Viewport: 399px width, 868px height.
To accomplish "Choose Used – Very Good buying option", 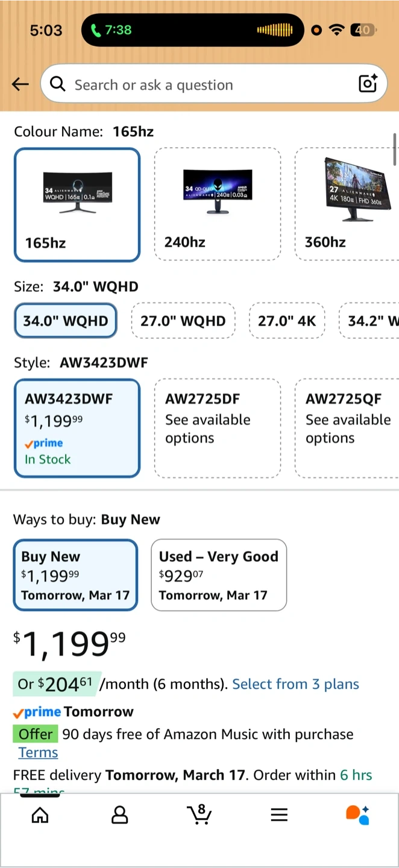I will coord(219,575).
